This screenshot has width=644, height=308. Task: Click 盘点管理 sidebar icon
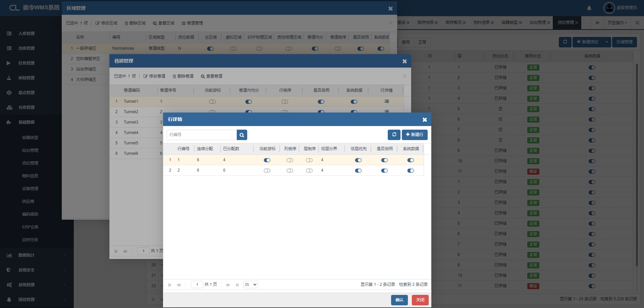9,93
